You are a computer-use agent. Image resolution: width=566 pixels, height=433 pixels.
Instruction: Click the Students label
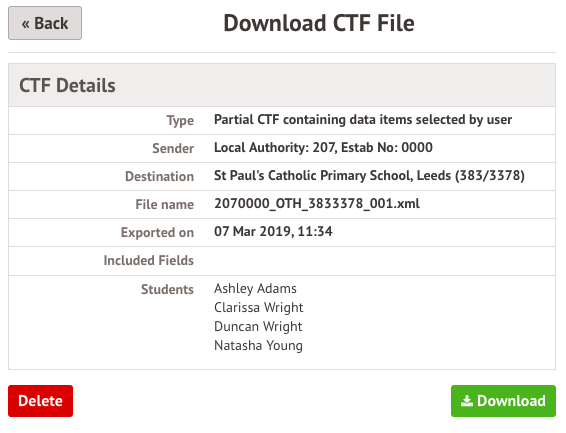[x=167, y=289]
